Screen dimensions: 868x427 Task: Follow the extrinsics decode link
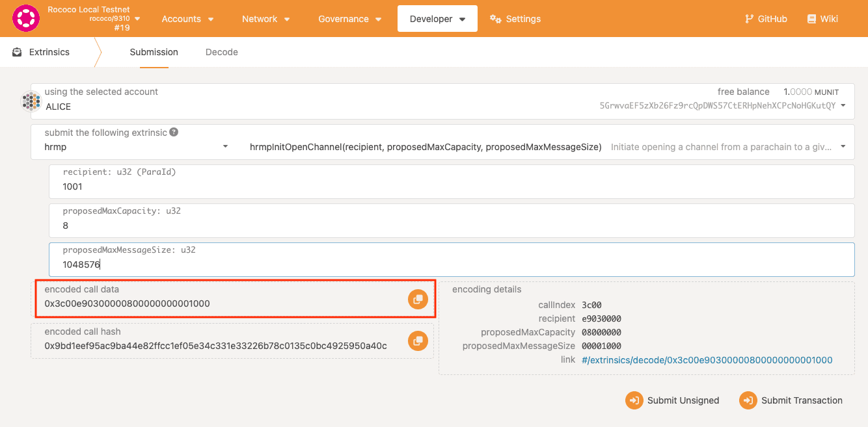point(707,359)
